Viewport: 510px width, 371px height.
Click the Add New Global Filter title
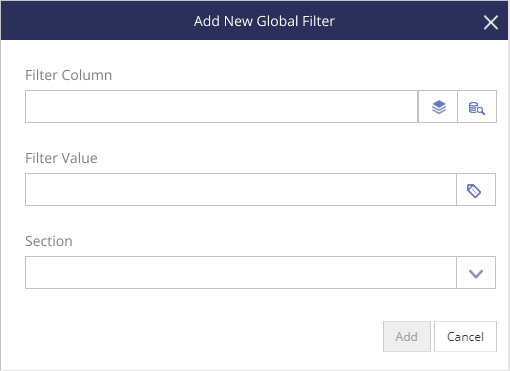pos(264,21)
